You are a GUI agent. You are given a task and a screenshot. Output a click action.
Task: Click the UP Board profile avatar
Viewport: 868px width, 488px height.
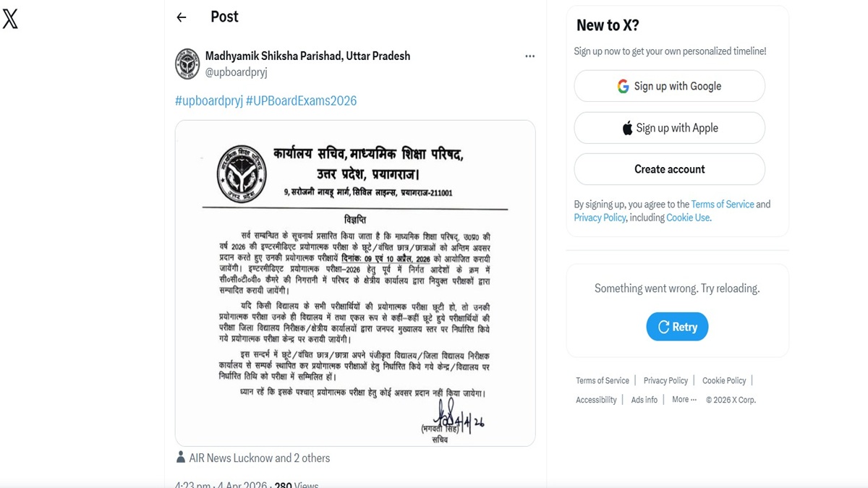point(187,64)
